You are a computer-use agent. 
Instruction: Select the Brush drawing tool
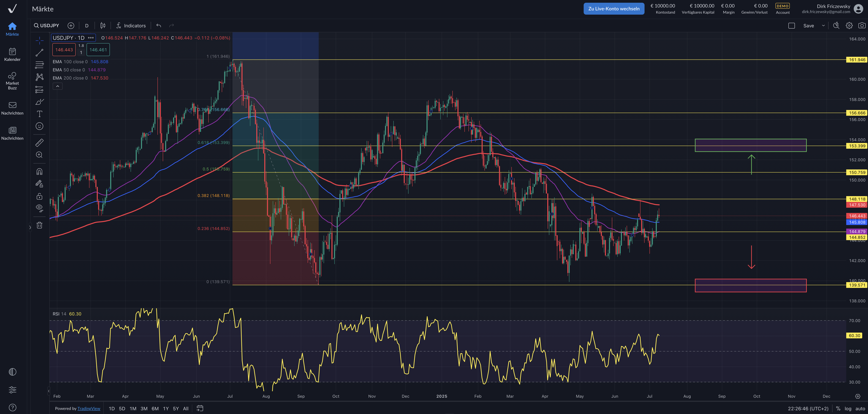point(39,101)
